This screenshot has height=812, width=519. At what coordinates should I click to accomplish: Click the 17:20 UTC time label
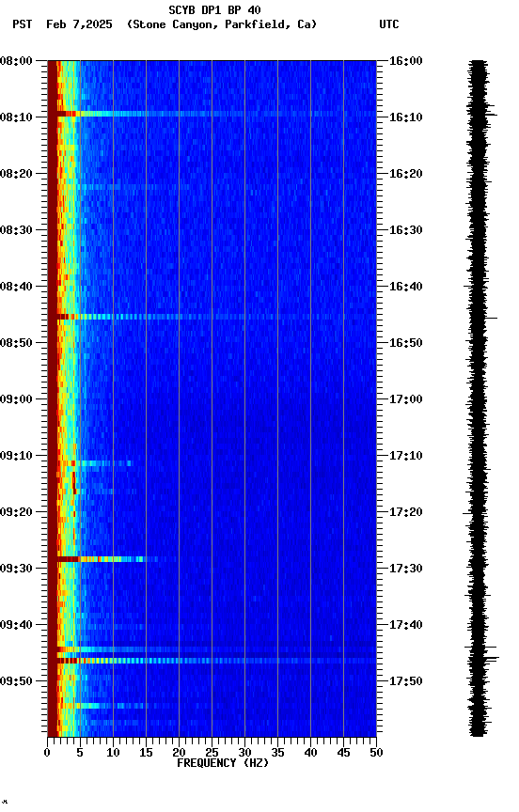click(406, 512)
